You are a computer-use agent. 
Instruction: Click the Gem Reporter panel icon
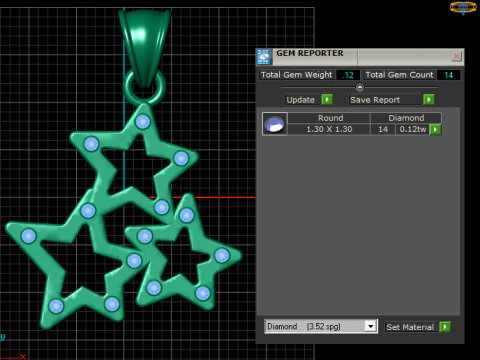[x=264, y=57]
